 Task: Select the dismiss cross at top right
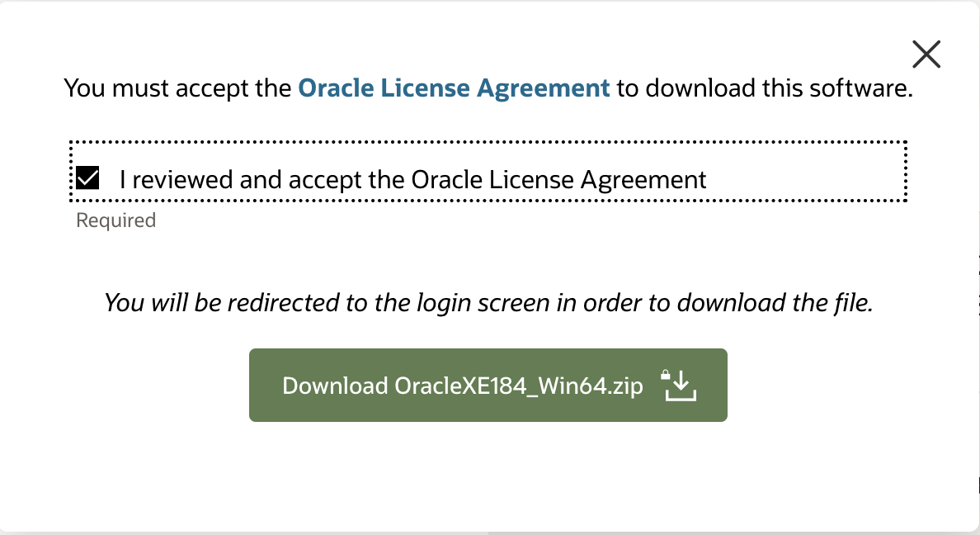pyautogui.click(x=926, y=54)
